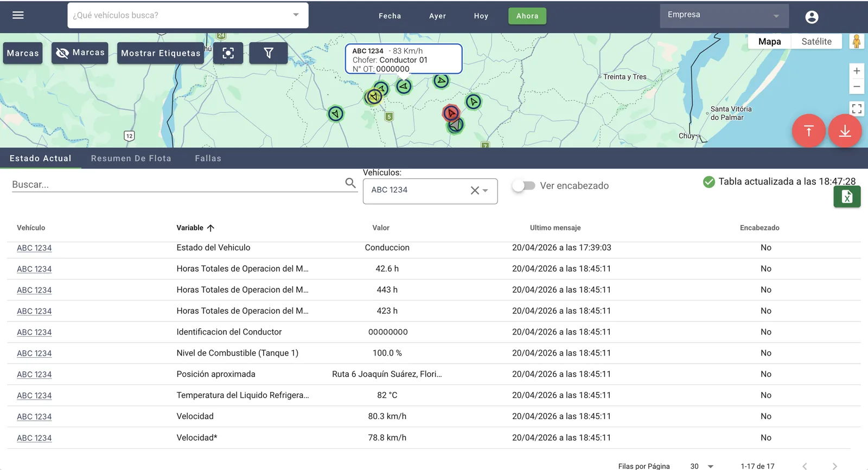This screenshot has width=868, height=470.
Task: Select the Hoy time option
Action: pyautogui.click(x=481, y=16)
